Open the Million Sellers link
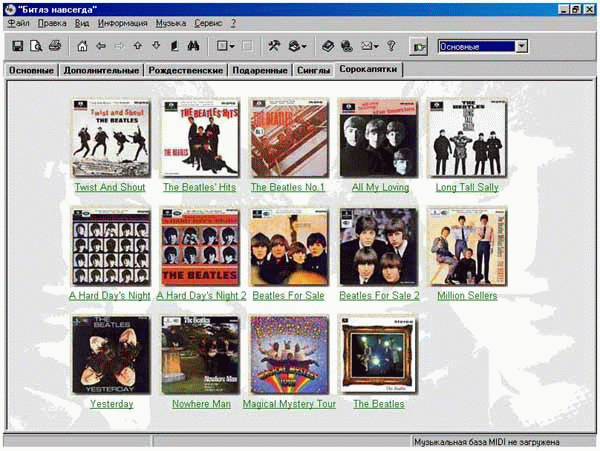 [x=467, y=296]
